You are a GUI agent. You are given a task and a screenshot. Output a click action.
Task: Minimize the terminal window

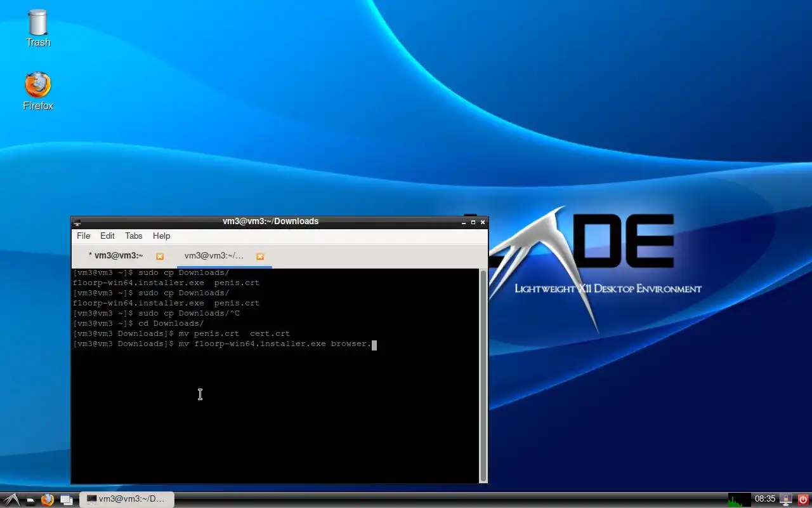tap(464, 222)
